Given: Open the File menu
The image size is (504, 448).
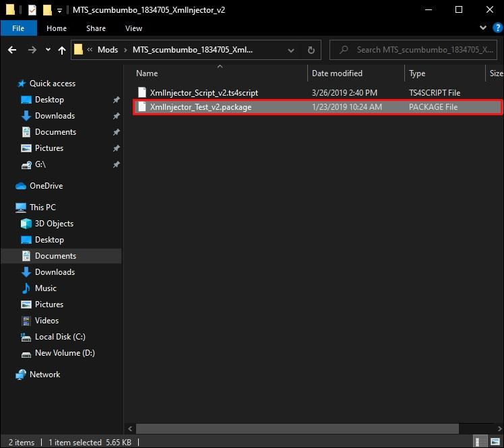Looking at the screenshot, I should [18, 28].
